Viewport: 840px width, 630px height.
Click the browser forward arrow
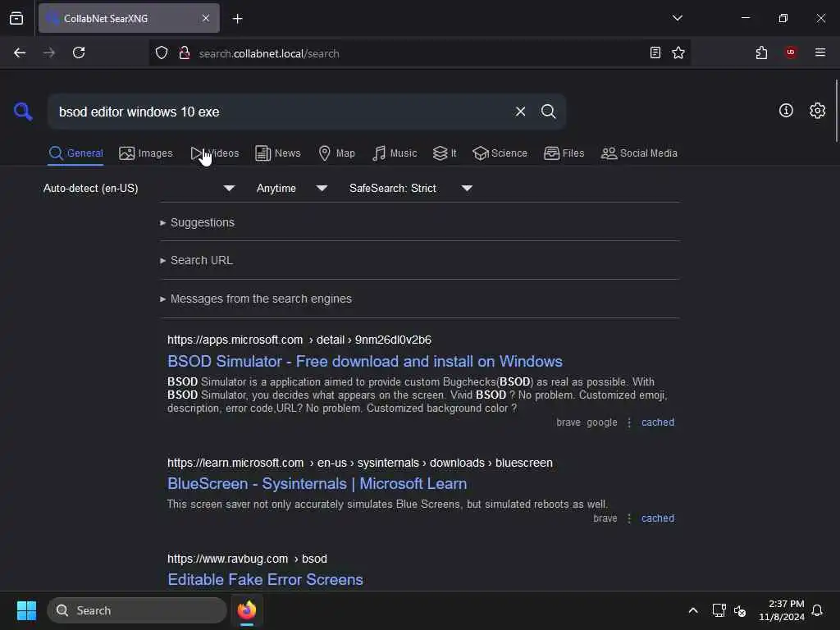tap(49, 52)
